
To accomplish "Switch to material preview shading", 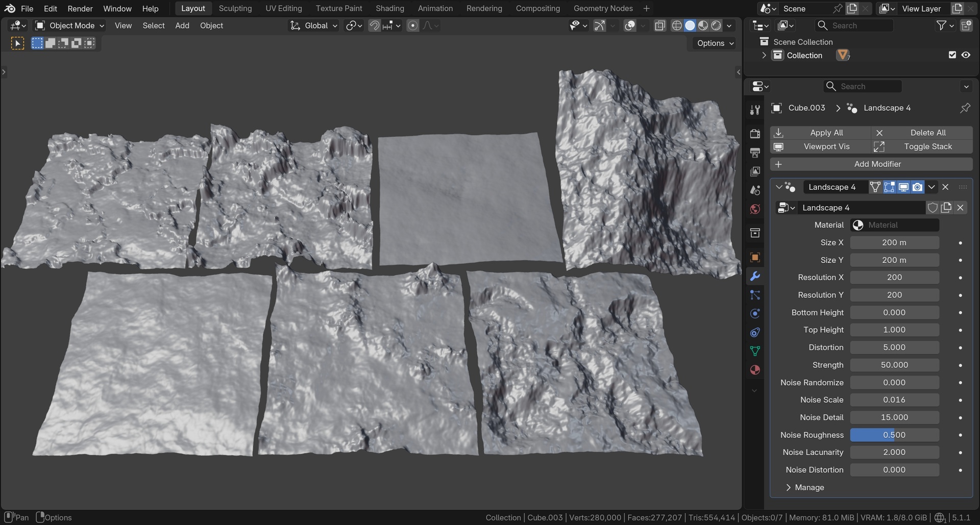I will click(703, 26).
